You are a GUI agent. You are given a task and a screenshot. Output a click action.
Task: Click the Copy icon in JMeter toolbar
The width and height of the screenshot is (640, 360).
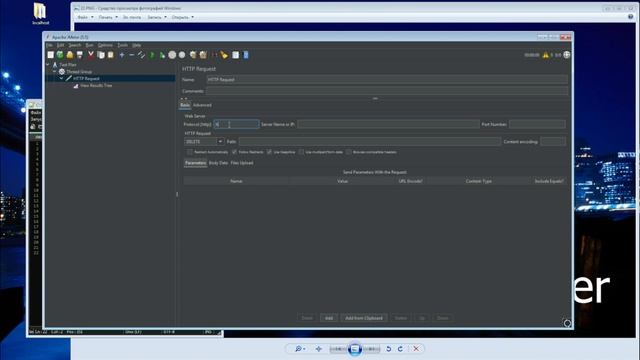(x=101, y=55)
